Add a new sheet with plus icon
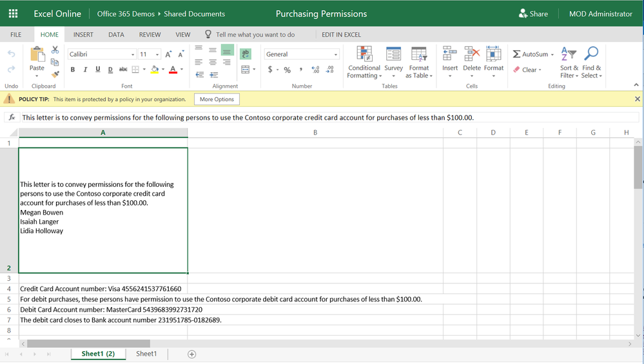This screenshot has width=644, height=364. tap(191, 354)
